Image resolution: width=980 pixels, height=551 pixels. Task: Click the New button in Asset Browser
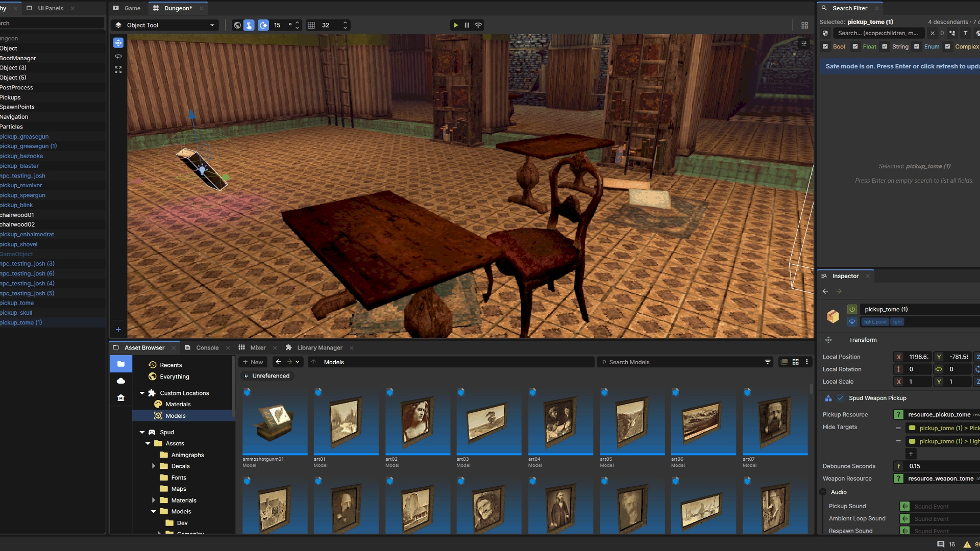pyautogui.click(x=253, y=362)
